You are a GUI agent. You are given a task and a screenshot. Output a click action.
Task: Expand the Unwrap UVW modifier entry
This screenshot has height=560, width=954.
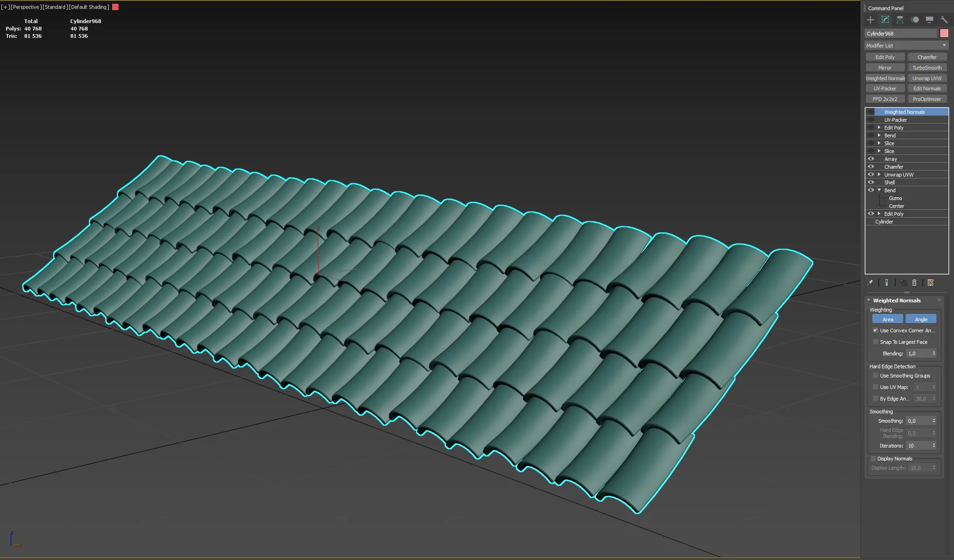(879, 174)
